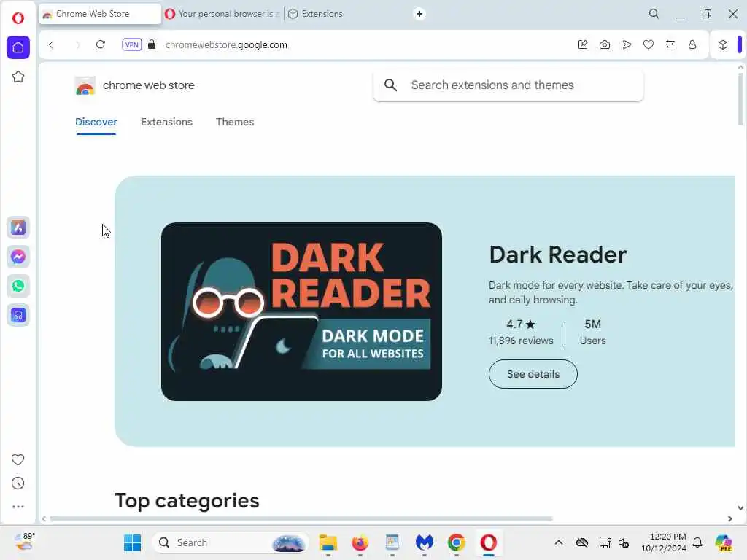Show hidden system tray icons

pyautogui.click(x=559, y=542)
